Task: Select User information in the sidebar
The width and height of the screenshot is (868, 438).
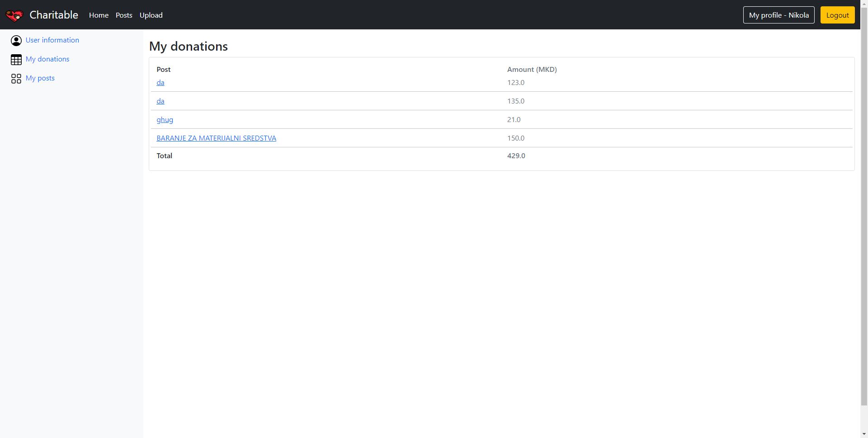Action: (x=52, y=40)
